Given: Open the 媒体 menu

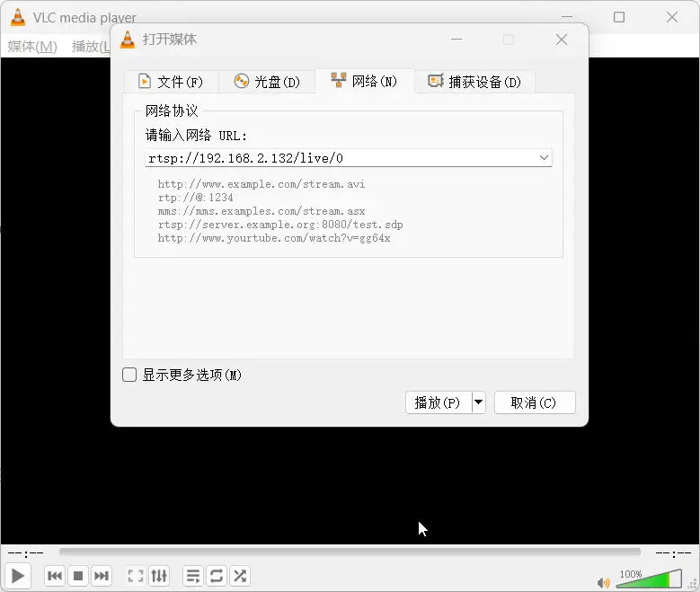Looking at the screenshot, I should [x=32, y=46].
